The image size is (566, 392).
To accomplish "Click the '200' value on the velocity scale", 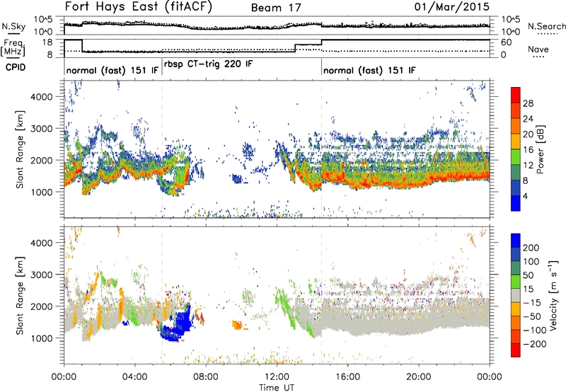I will click(x=531, y=248).
